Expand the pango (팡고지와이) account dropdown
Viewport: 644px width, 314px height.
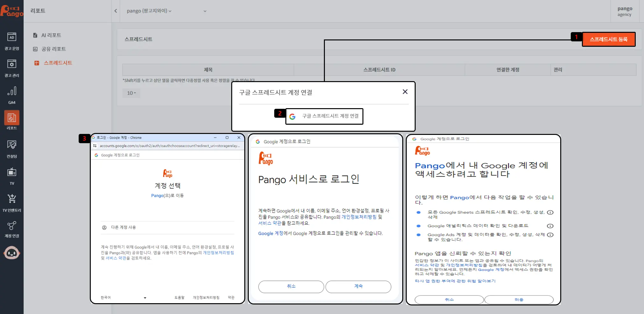point(149,11)
